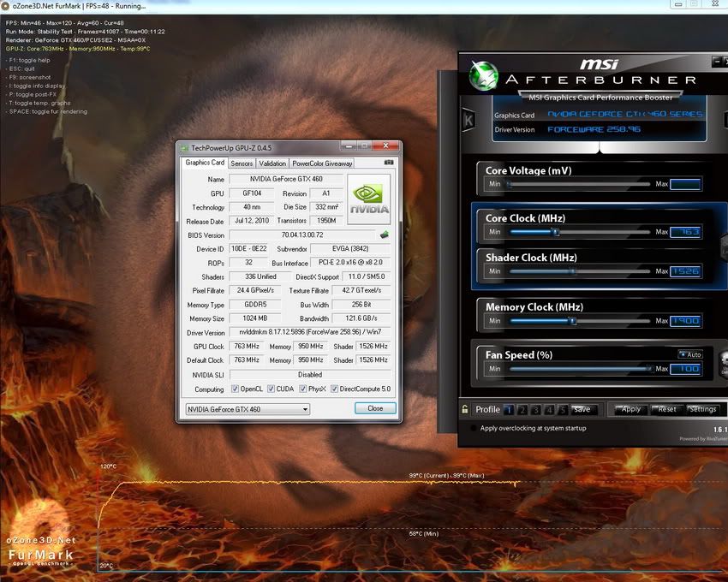Open the GPU selection dropdown in GPU-Z

(x=248, y=409)
